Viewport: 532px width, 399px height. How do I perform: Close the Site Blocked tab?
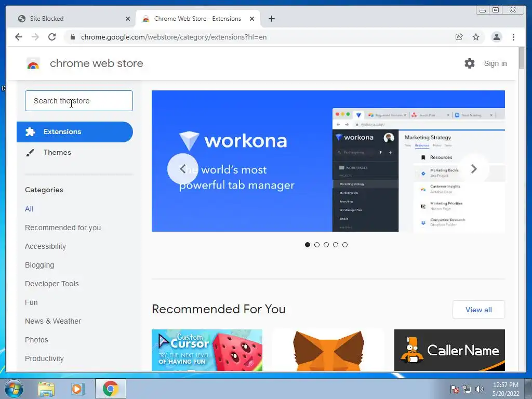pyautogui.click(x=128, y=19)
